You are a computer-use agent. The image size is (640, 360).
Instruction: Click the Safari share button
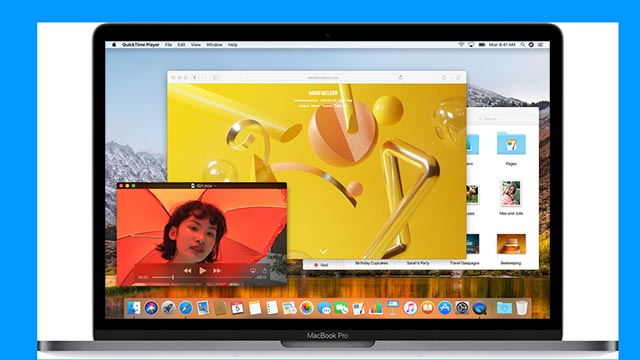(444, 77)
